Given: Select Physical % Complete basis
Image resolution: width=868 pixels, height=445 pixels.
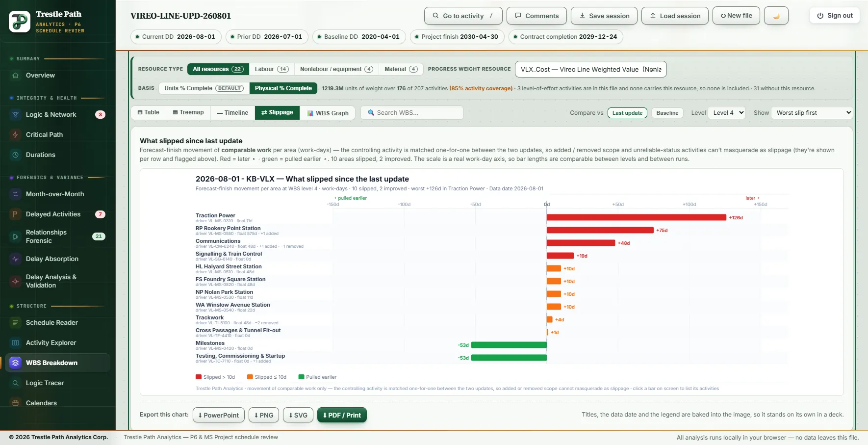Looking at the screenshot, I should (283, 88).
